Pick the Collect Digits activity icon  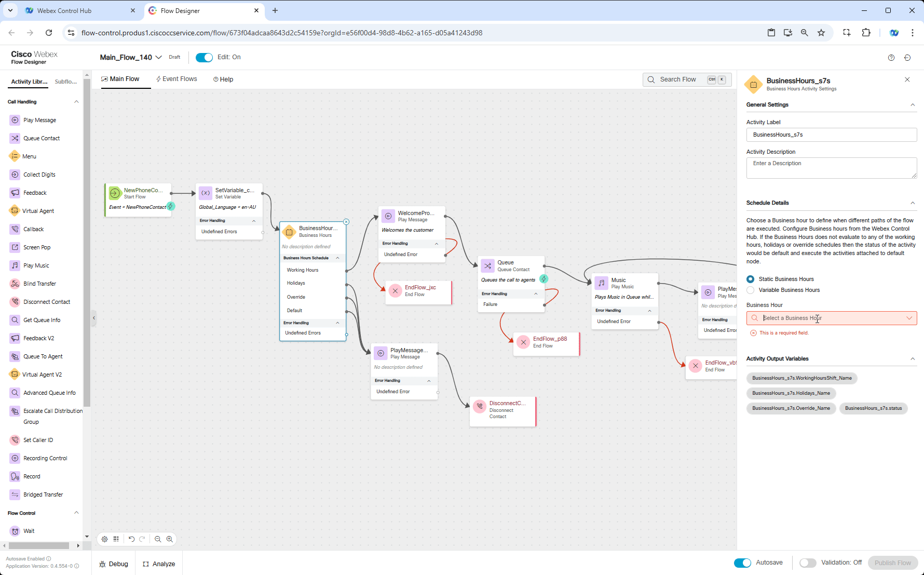click(15, 175)
